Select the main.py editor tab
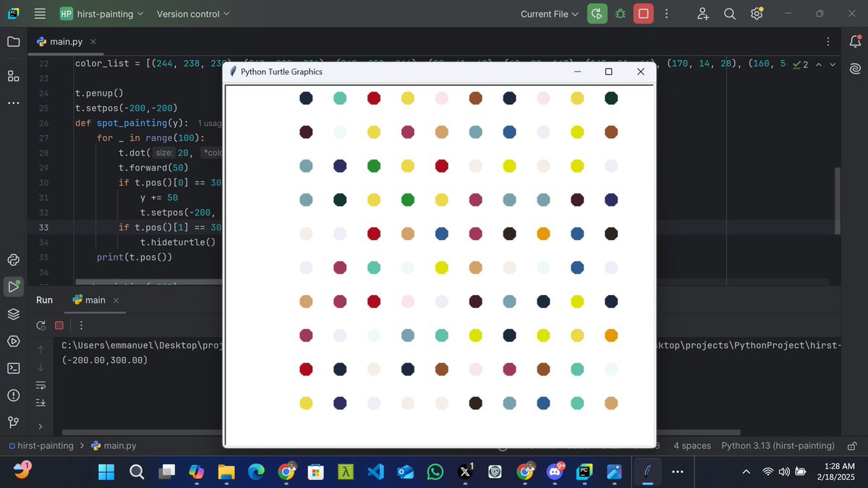This screenshot has height=488, width=868. (65, 42)
